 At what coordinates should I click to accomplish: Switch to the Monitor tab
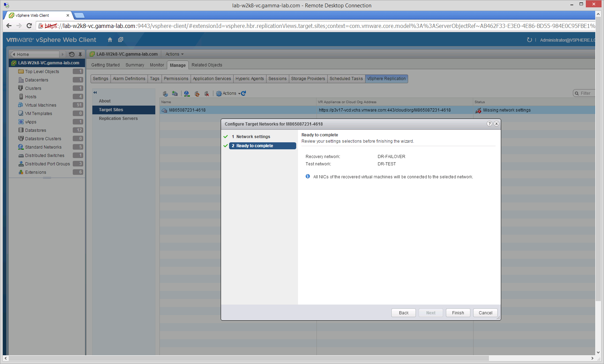pos(157,65)
